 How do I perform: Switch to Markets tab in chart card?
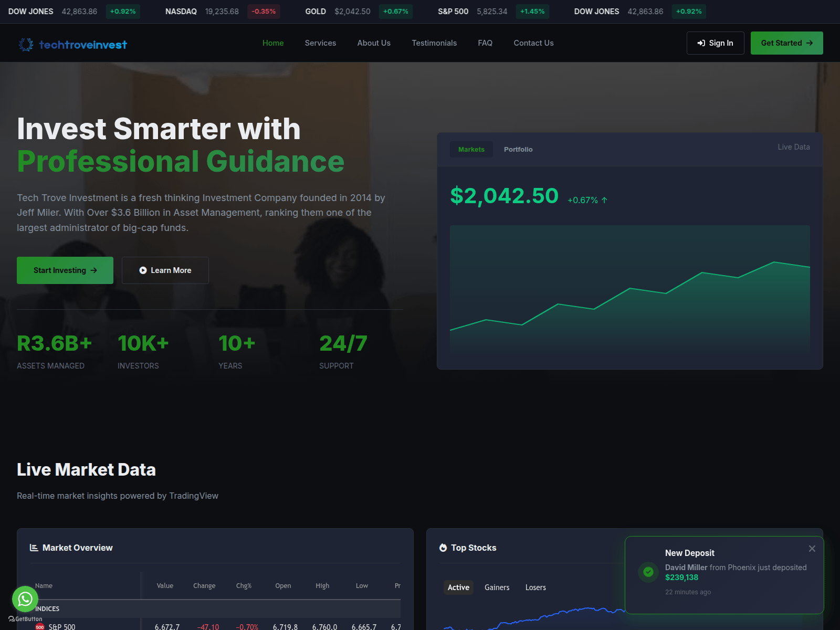(471, 150)
